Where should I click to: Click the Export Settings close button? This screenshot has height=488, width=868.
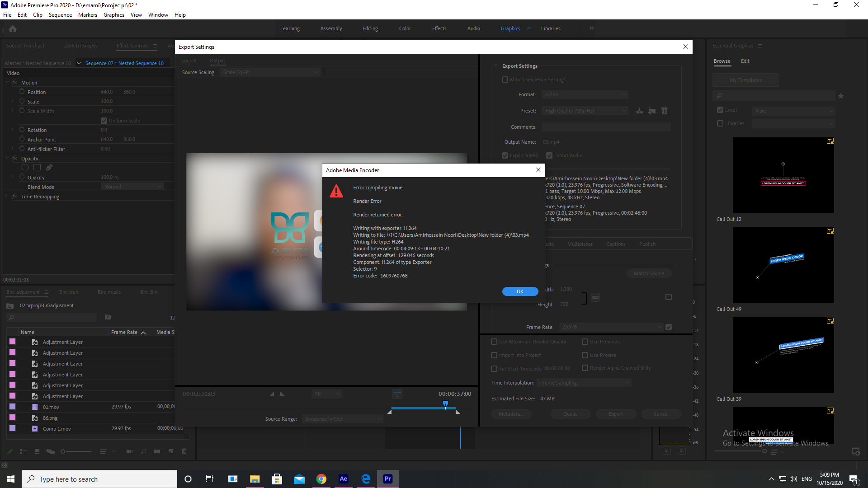(x=685, y=47)
